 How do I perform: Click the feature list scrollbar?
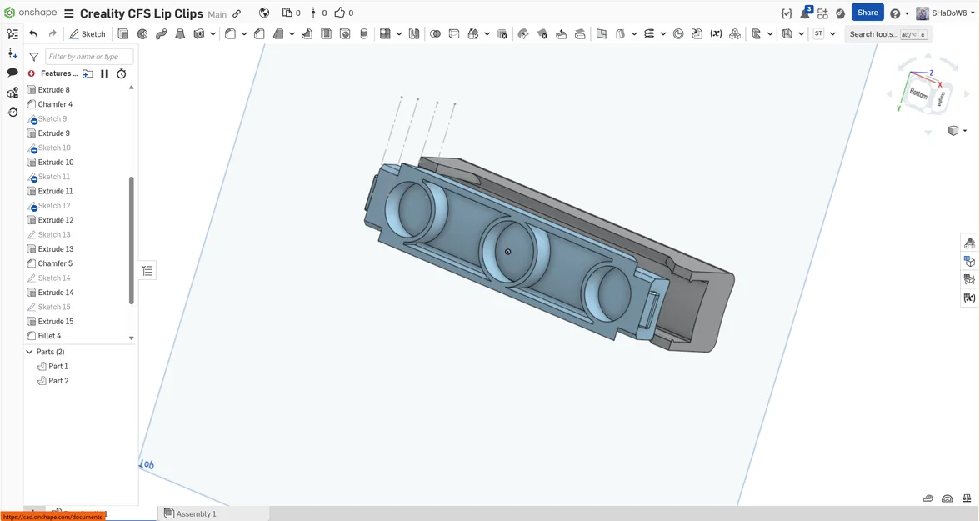pos(132,240)
